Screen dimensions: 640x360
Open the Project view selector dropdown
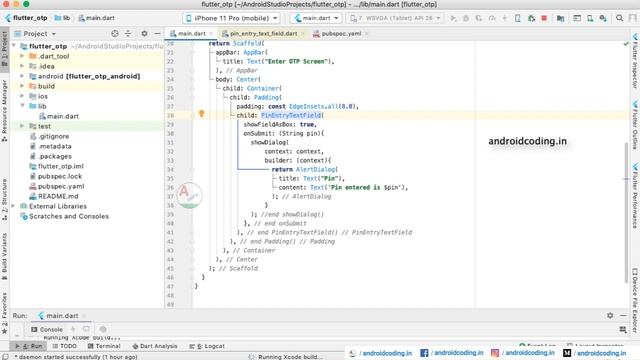[x=35, y=33]
